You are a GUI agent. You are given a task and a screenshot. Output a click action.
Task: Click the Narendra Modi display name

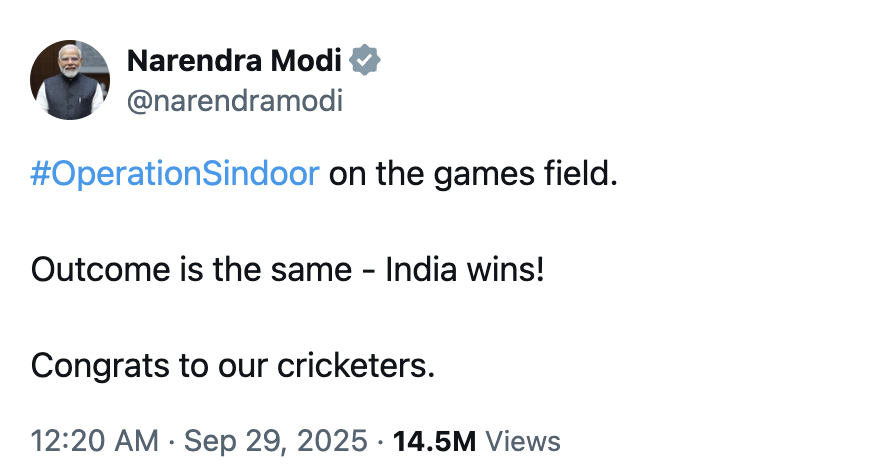[x=234, y=62]
